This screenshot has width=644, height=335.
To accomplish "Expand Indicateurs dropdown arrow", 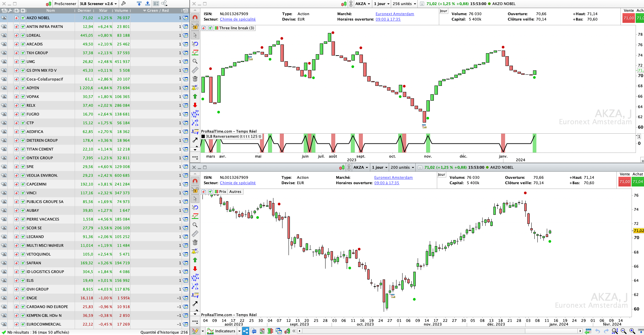I will (x=239, y=331).
